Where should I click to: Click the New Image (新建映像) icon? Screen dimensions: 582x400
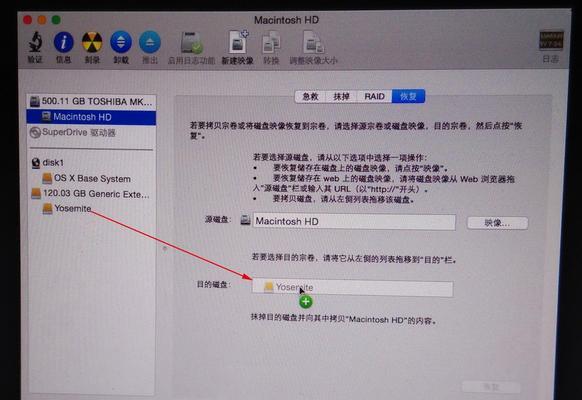[238, 42]
